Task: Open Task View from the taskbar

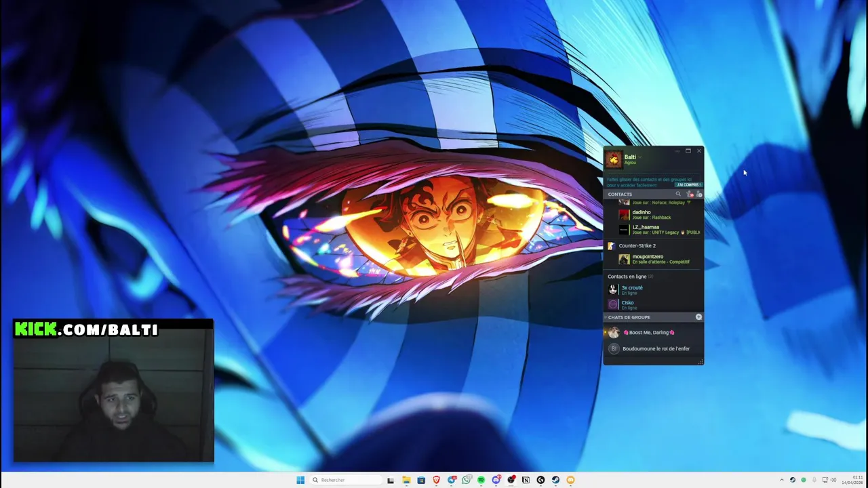Action: point(391,481)
